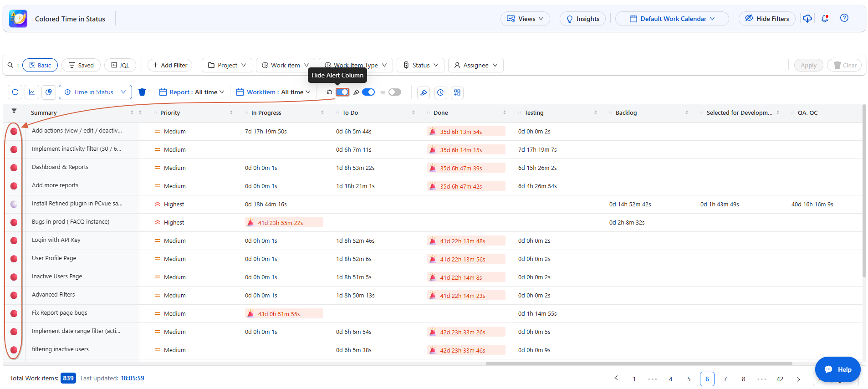Viewport: 868px width, 389px height.
Task: Click the blue trash can icon
Action: tap(142, 92)
